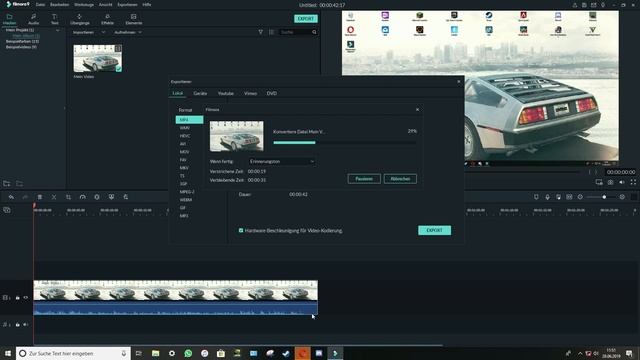Click the Abbrechen button
This screenshot has width=640, height=360.
point(400,179)
